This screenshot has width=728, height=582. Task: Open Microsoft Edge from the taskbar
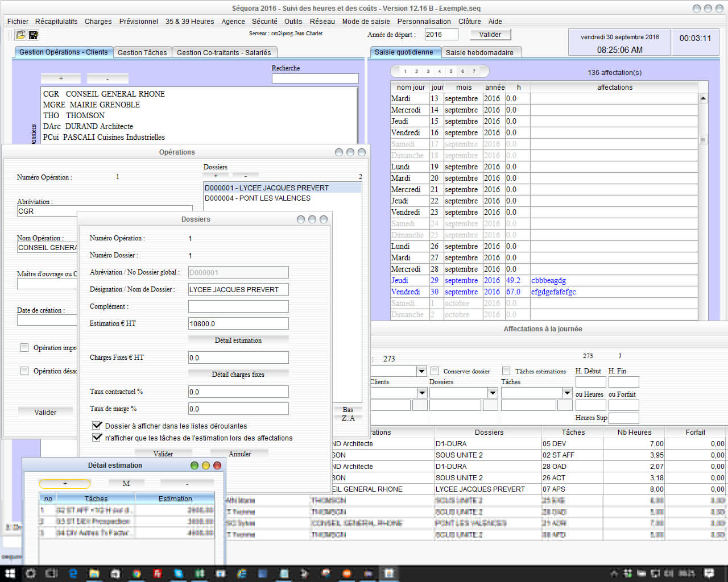[73, 573]
